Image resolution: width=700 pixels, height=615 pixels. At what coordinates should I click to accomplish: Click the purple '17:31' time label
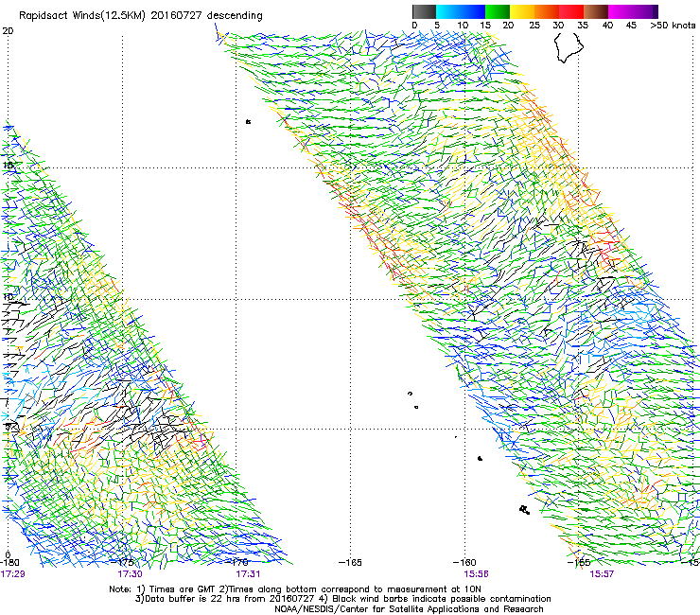(248, 574)
